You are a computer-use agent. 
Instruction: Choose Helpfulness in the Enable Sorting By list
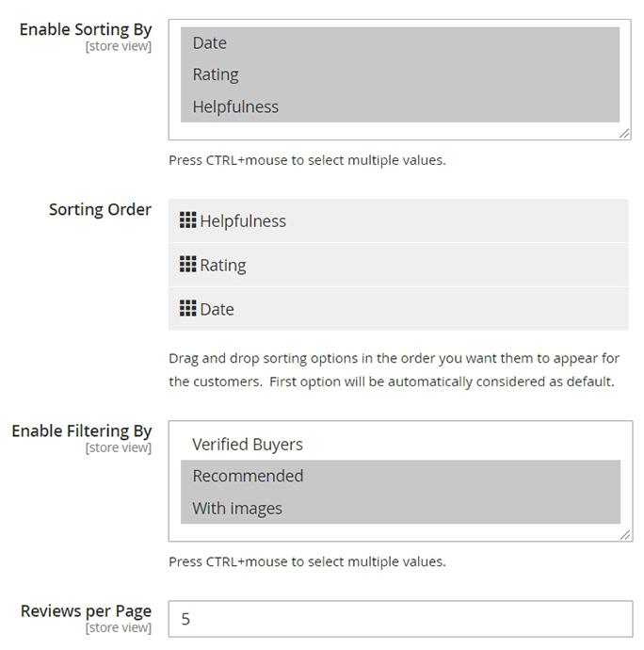click(400, 106)
